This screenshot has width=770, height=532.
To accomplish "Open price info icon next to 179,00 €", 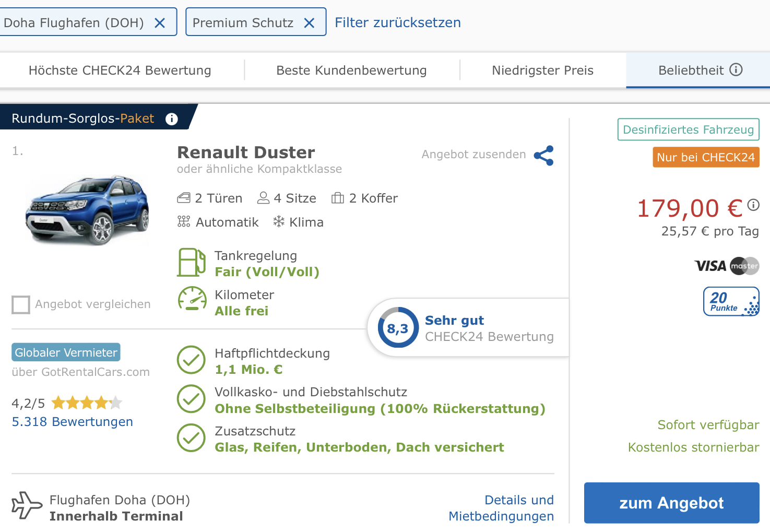I will pyautogui.click(x=753, y=205).
